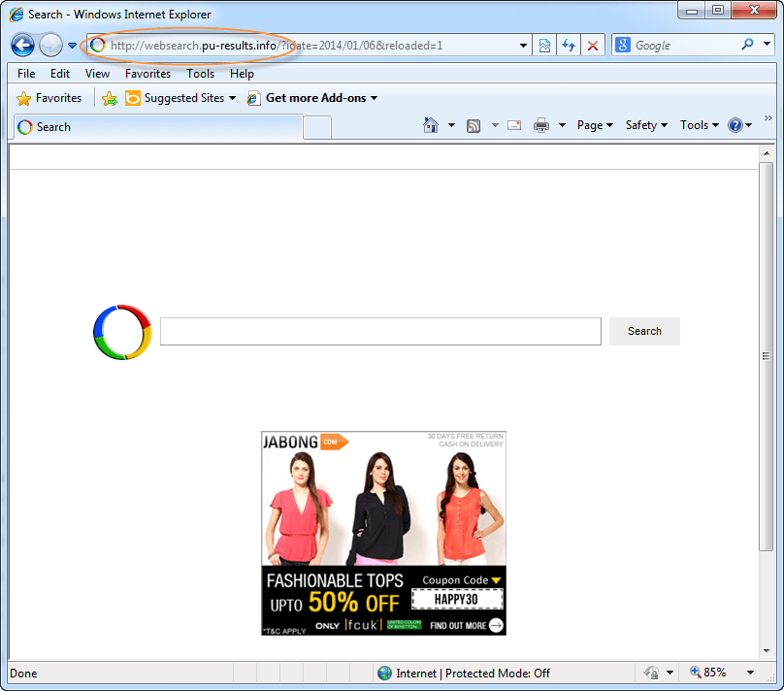Viewport: 784px width, 691px height.
Task: Expand the Print options dropdown arrow
Action: (562, 125)
